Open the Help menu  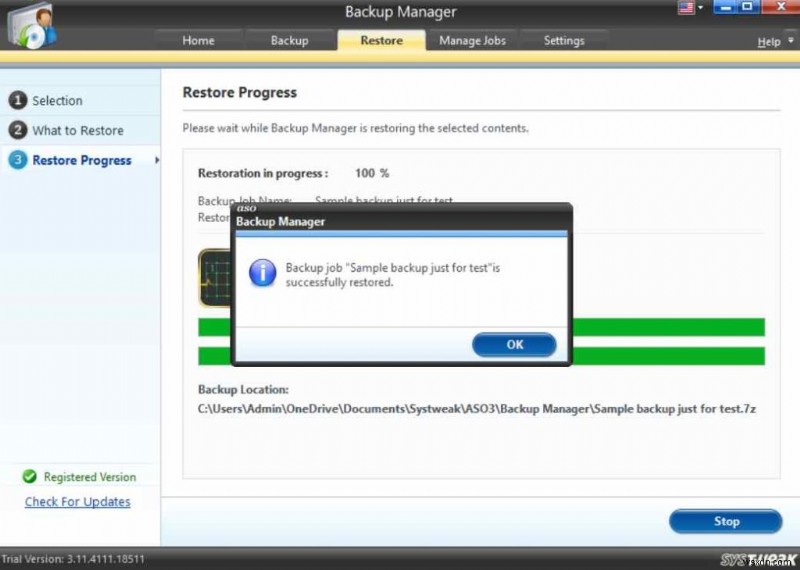[x=768, y=42]
